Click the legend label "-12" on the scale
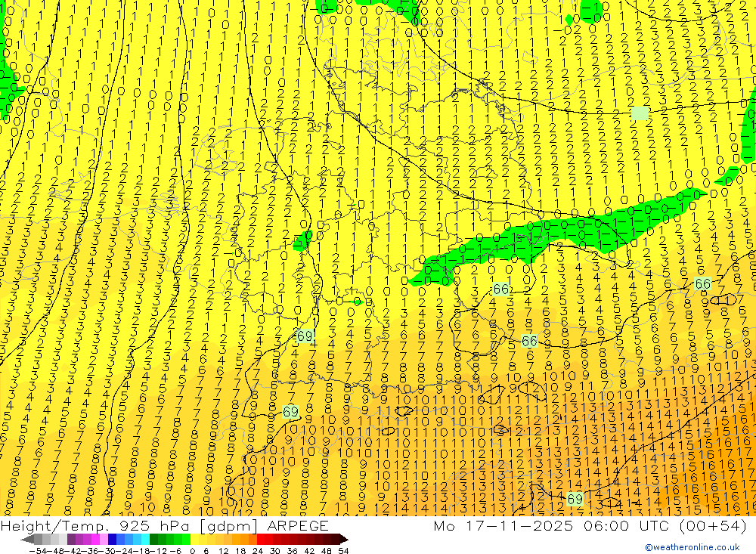 pos(159,551)
